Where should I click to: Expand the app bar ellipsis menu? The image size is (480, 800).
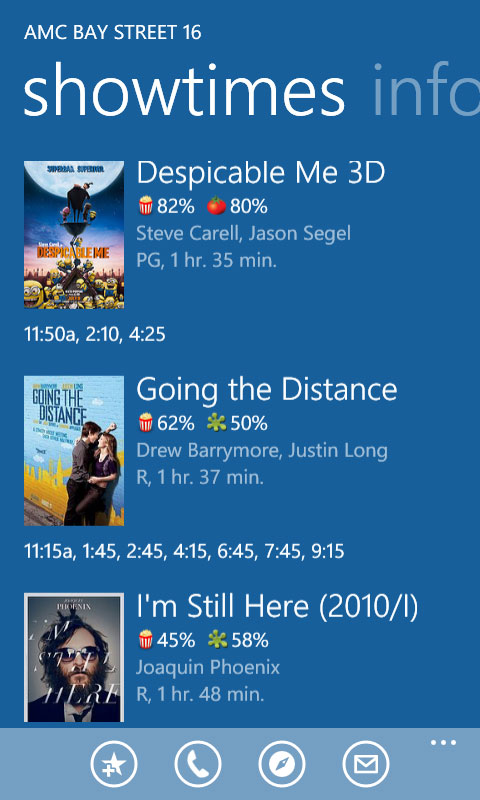pyautogui.click(x=443, y=742)
